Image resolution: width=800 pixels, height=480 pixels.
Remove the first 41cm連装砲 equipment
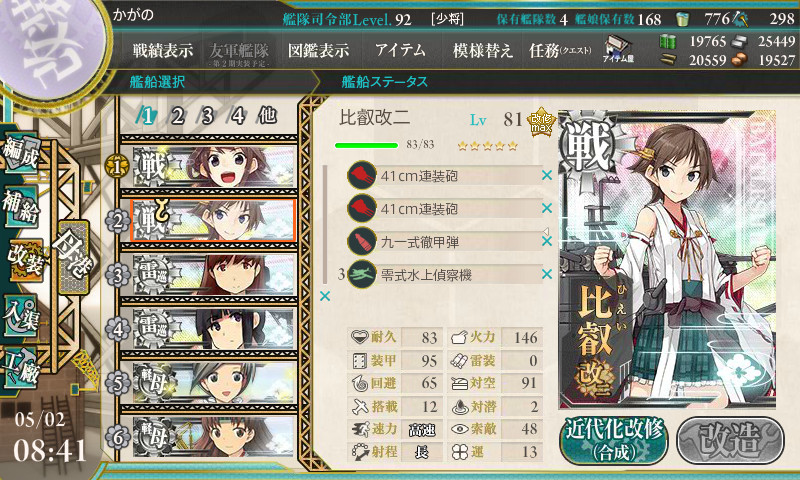(x=547, y=175)
